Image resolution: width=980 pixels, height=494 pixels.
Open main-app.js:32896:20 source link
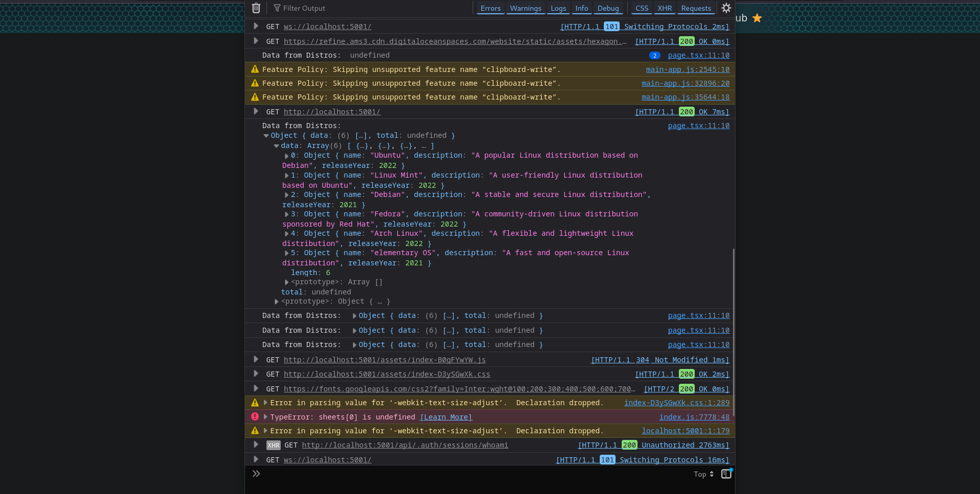point(685,83)
